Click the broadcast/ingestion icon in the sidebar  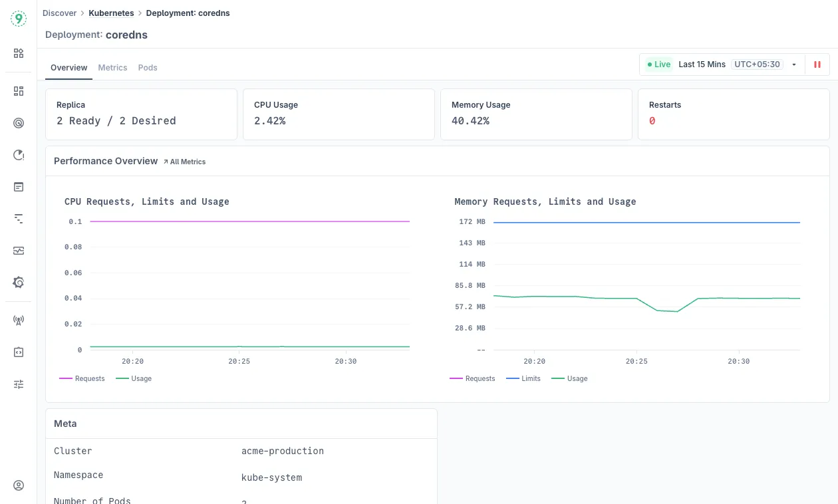pyautogui.click(x=18, y=320)
